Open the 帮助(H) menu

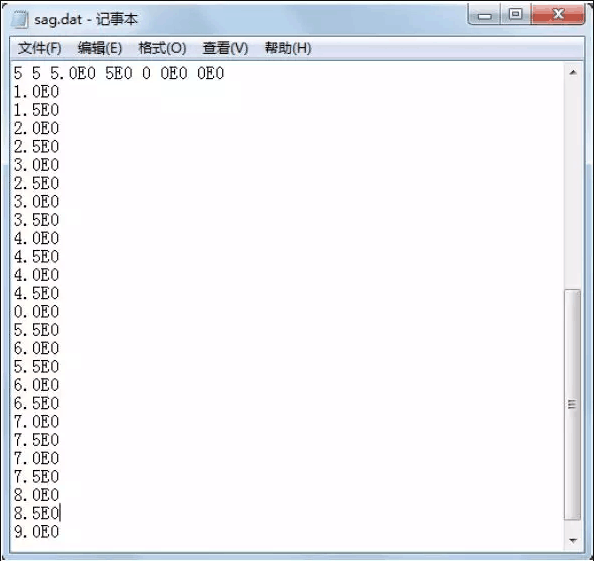coord(288,48)
